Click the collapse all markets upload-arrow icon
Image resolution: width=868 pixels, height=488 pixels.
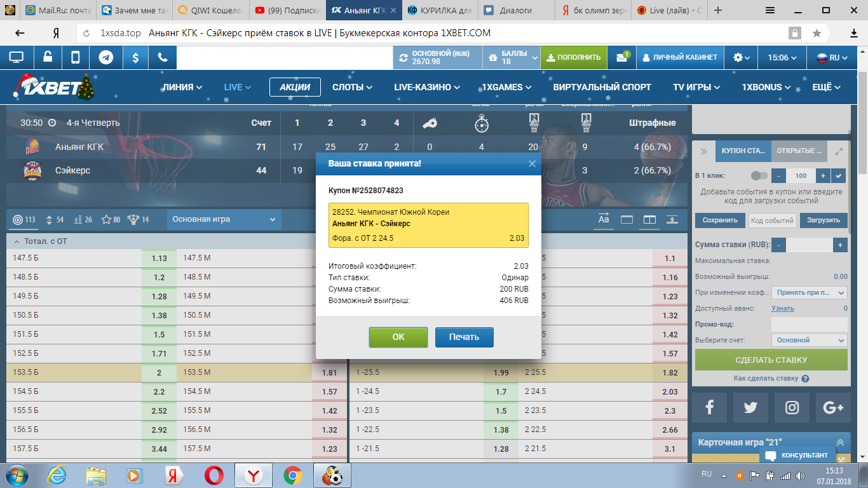click(x=672, y=220)
